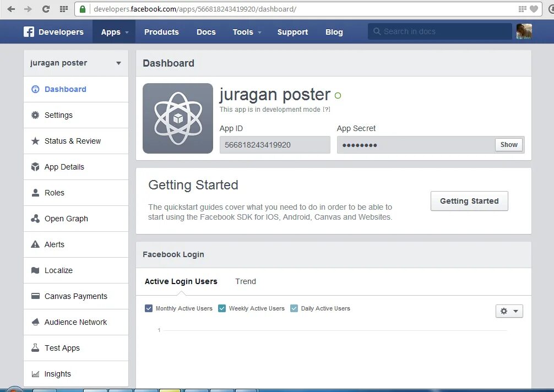Go to App Details page
This screenshot has height=392, width=554.
coord(76,167)
